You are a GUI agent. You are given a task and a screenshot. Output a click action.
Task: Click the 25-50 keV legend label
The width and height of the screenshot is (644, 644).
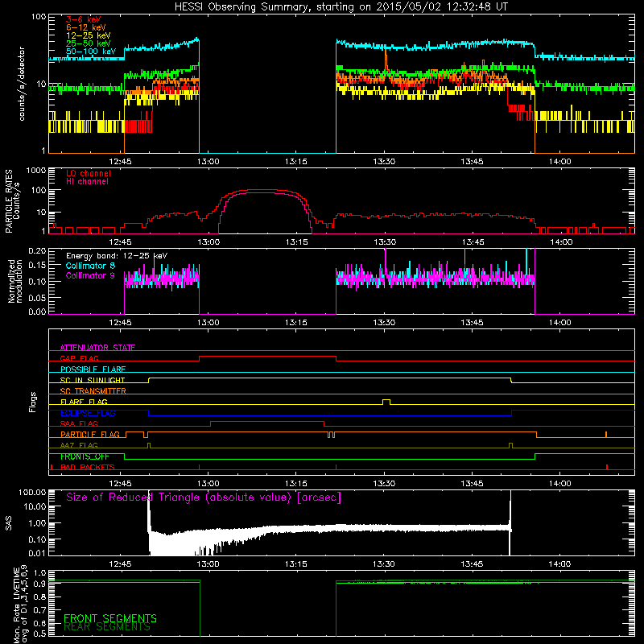click(x=89, y=43)
